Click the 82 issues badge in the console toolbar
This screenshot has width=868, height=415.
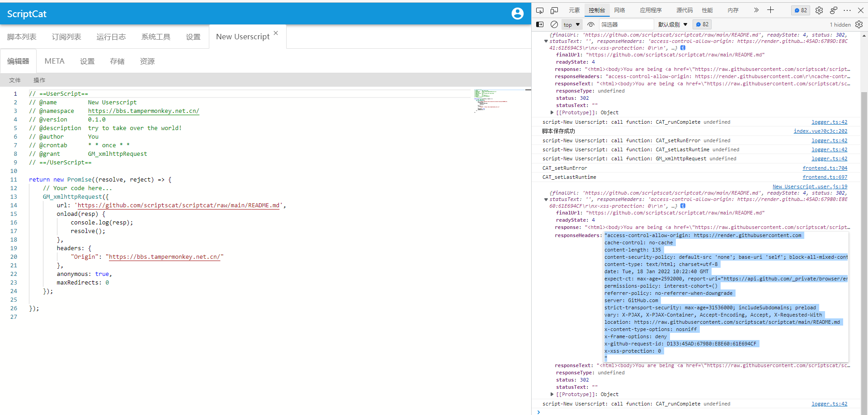click(702, 24)
